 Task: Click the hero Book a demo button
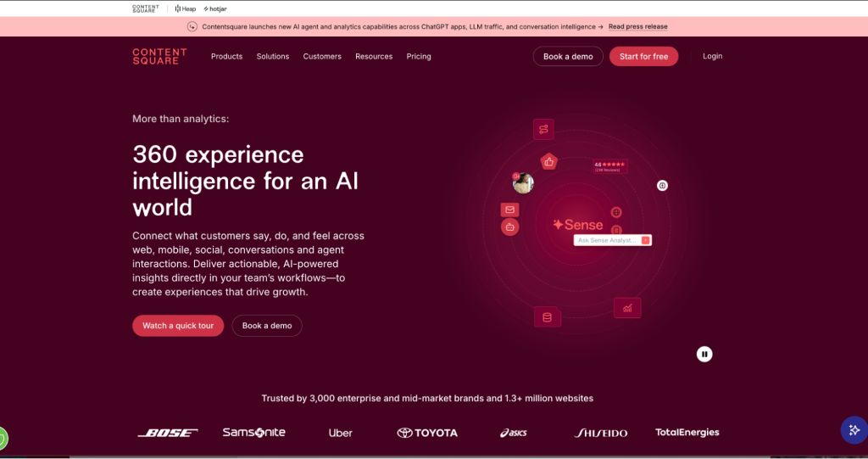267,326
